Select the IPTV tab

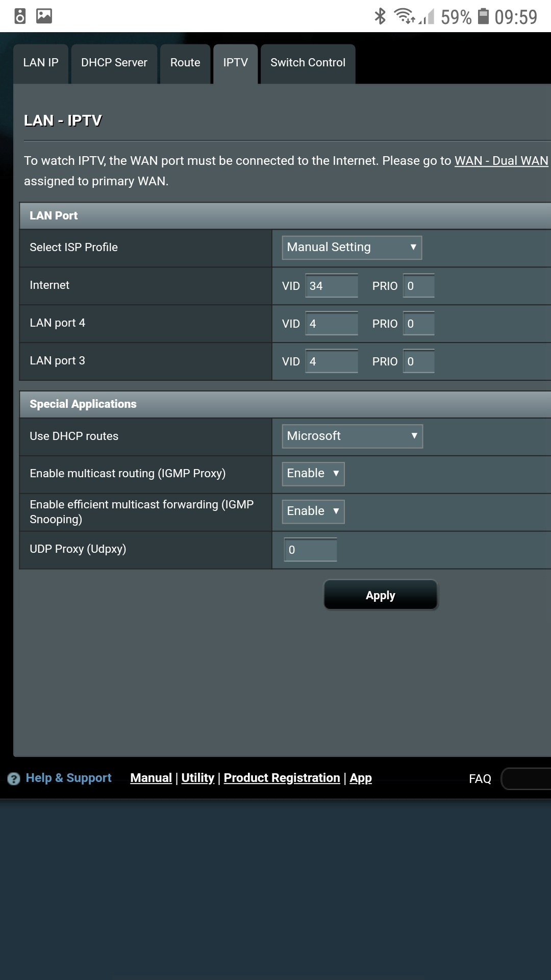tap(235, 63)
